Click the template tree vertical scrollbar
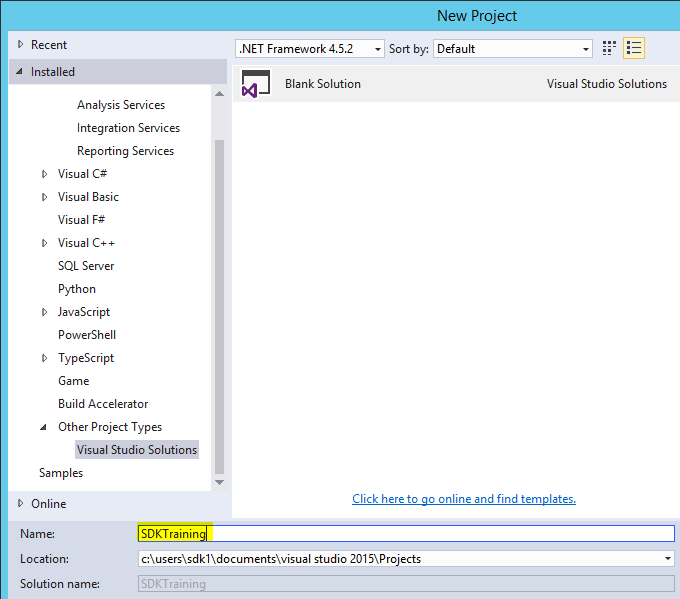The width and height of the screenshot is (680, 599). [219, 300]
